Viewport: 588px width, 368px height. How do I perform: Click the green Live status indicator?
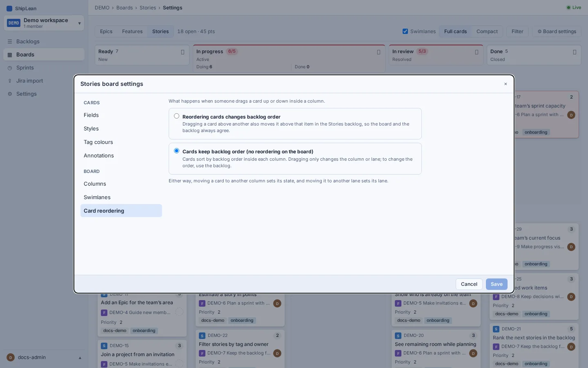tap(574, 7)
